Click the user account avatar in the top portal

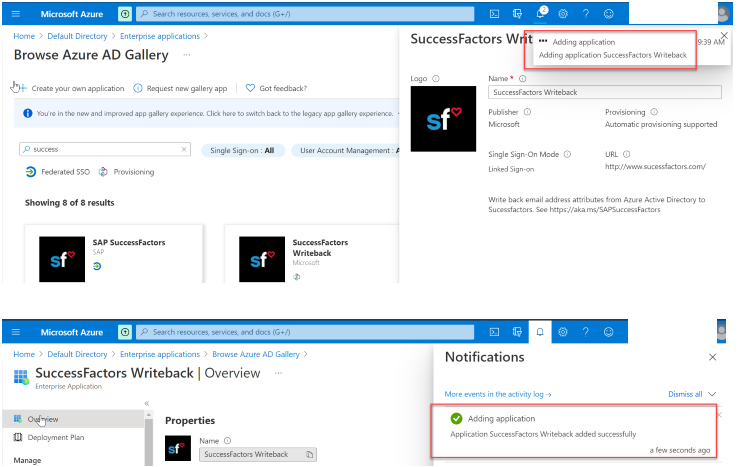click(724, 14)
